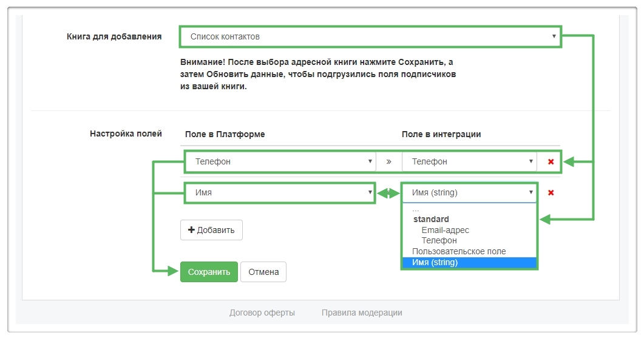Viewport: 644px width, 338px height.
Task: Open the Договор оферты link
Action: [x=262, y=313]
